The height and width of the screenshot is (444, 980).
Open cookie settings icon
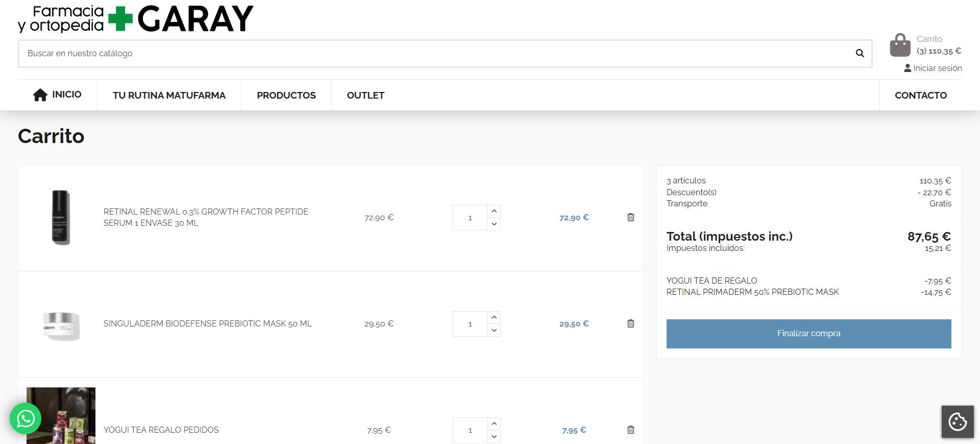[958, 422]
